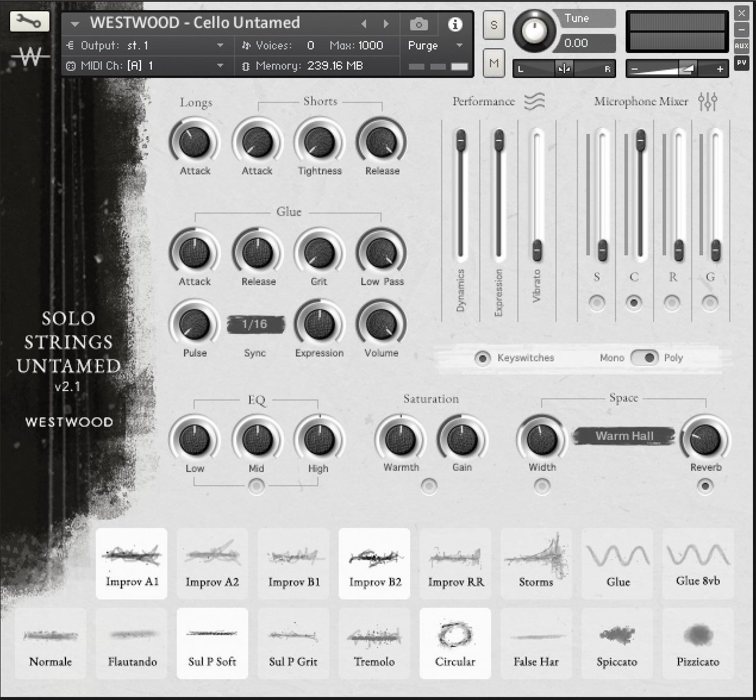Click the Pulse knob

(194, 324)
